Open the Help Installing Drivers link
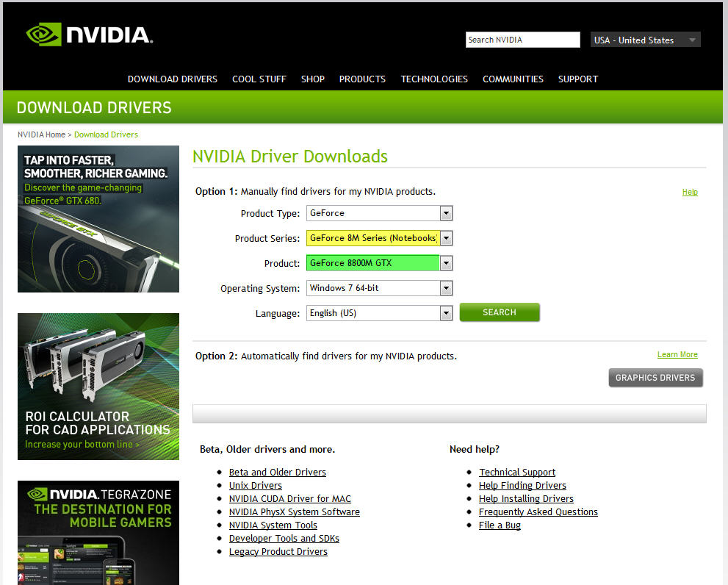The height and width of the screenshot is (585, 728). (527, 498)
